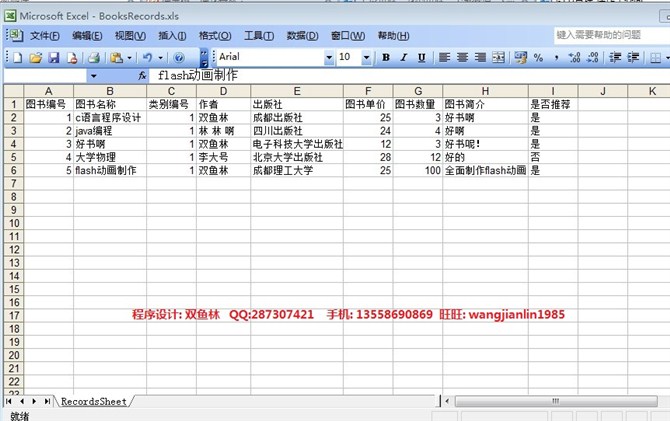The height and width of the screenshot is (421, 670).
Task: Toggle Underline formatting
Action: coord(421,58)
